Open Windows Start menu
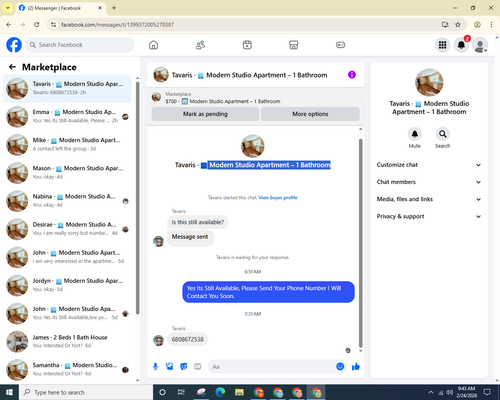Image resolution: width=500 pixels, height=400 pixels. click(9, 392)
